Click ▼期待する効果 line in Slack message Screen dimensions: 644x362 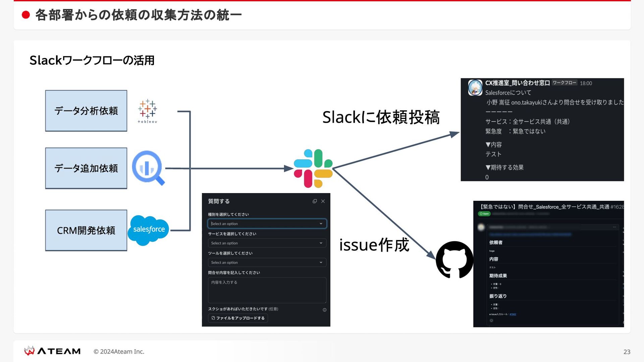coord(504,167)
